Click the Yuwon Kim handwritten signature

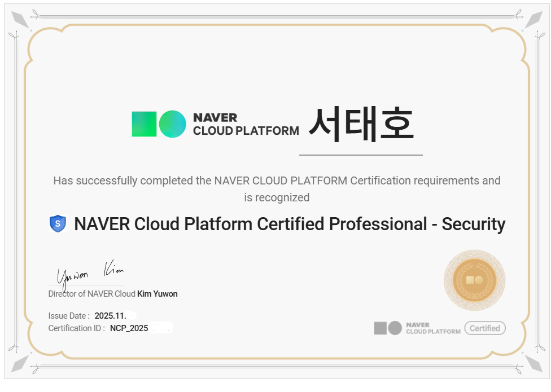click(x=90, y=275)
